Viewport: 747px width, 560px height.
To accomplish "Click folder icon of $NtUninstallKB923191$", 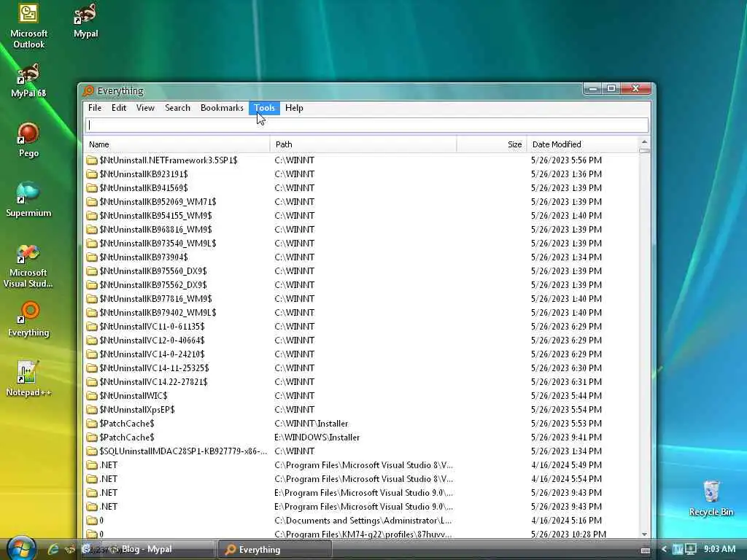I will (x=91, y=174).
